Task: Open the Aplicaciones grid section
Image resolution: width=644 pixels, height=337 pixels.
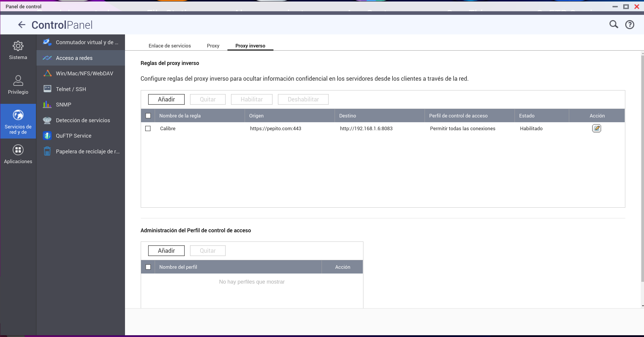Action: 18,154
